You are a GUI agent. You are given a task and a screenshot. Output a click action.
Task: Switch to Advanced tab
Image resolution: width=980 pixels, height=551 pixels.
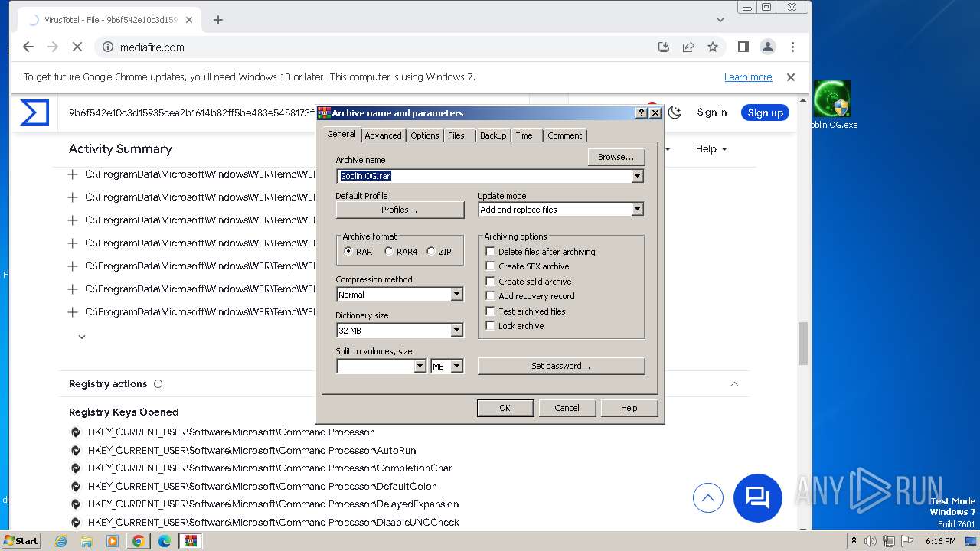(x=383, y=135)
